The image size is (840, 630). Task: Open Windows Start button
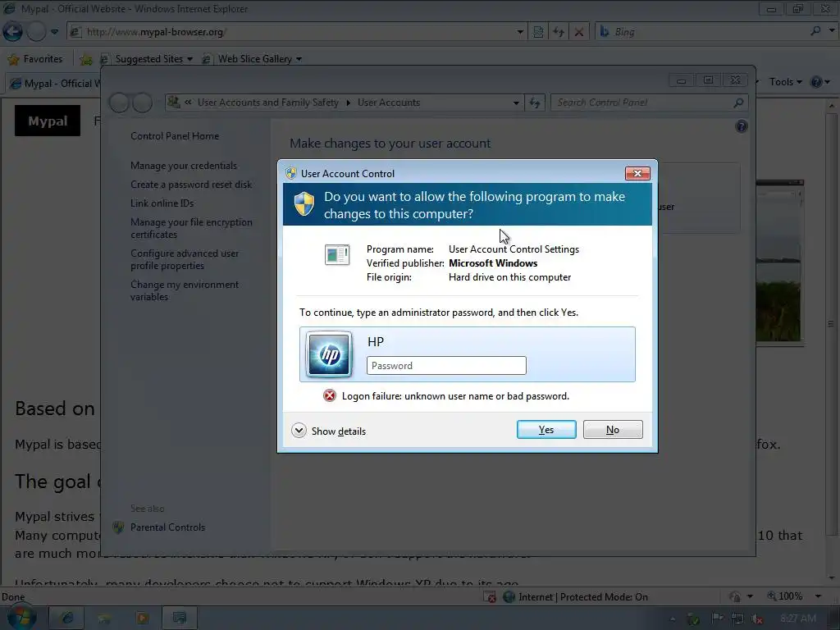point(21,617)
